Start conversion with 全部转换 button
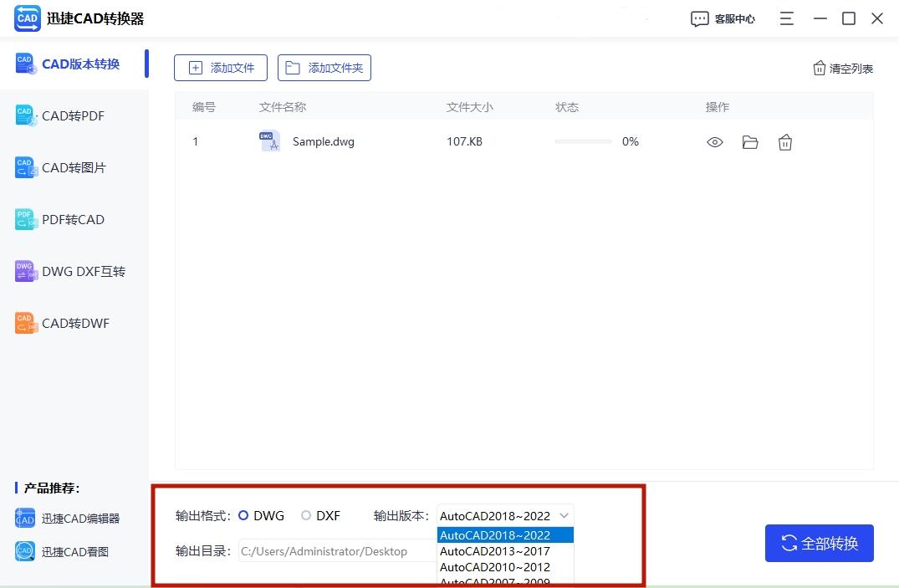Screen dimensions: 899x588 point(820,544)
